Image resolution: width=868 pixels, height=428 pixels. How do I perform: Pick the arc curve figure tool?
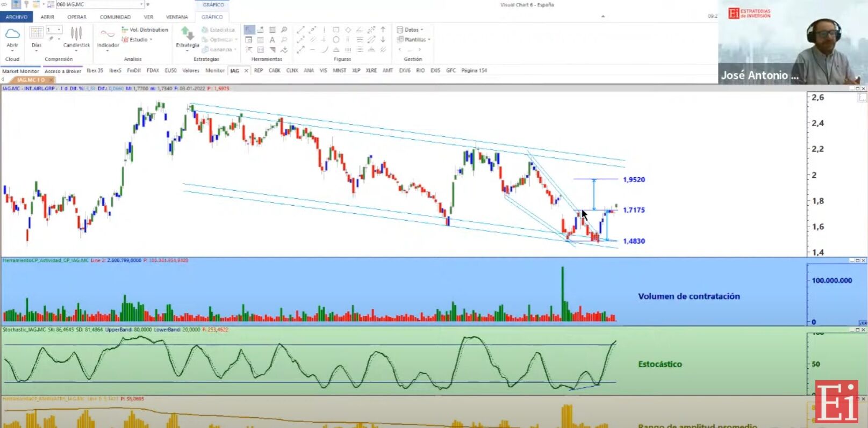point(324,49)
